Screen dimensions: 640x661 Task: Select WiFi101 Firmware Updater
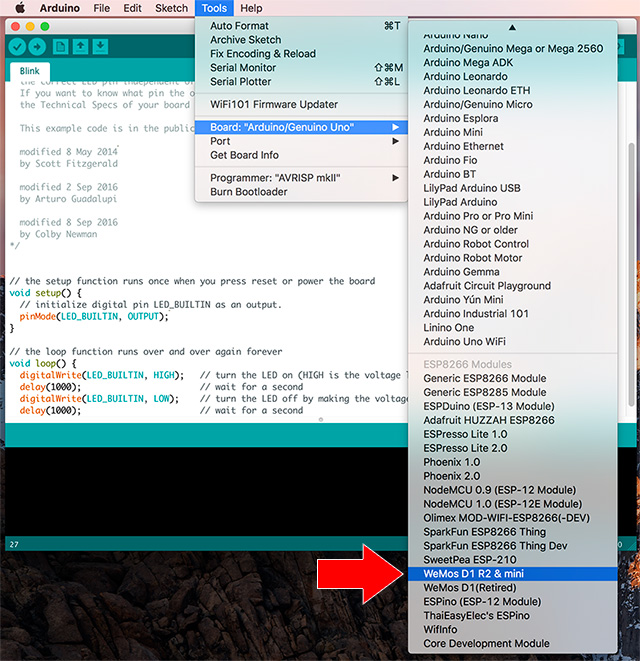(274, 104)
